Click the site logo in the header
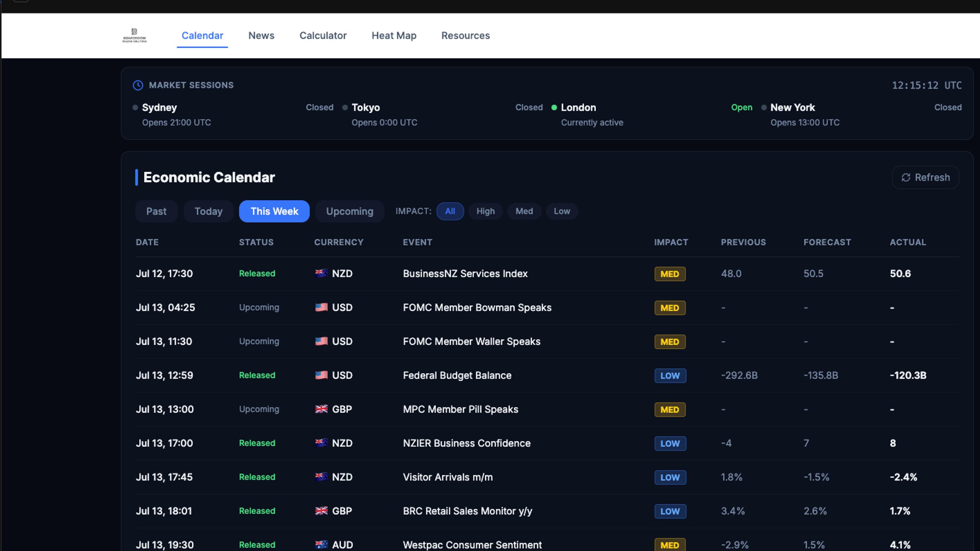The width and height of the screenshot is (980, 551). (x=134, y=35)
